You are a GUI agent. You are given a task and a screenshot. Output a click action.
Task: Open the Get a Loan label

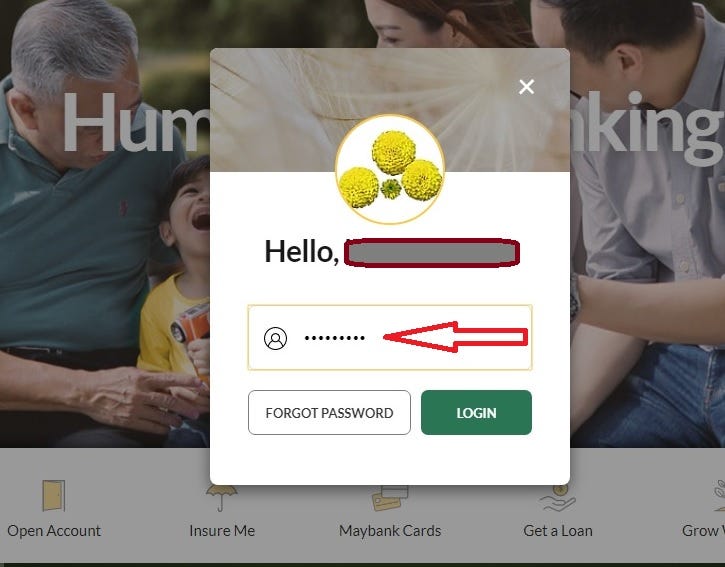click(x=558, y=530)
